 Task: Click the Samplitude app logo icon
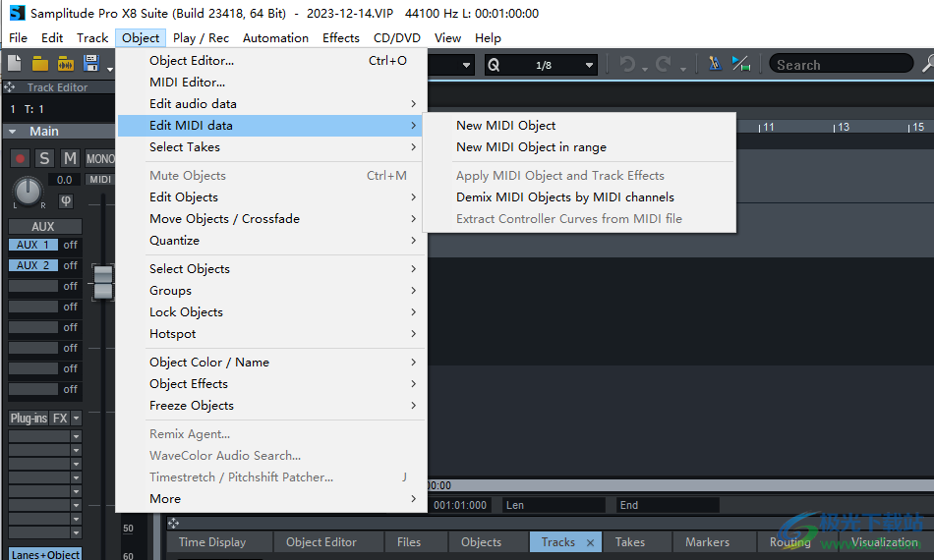tap(18, 13)
